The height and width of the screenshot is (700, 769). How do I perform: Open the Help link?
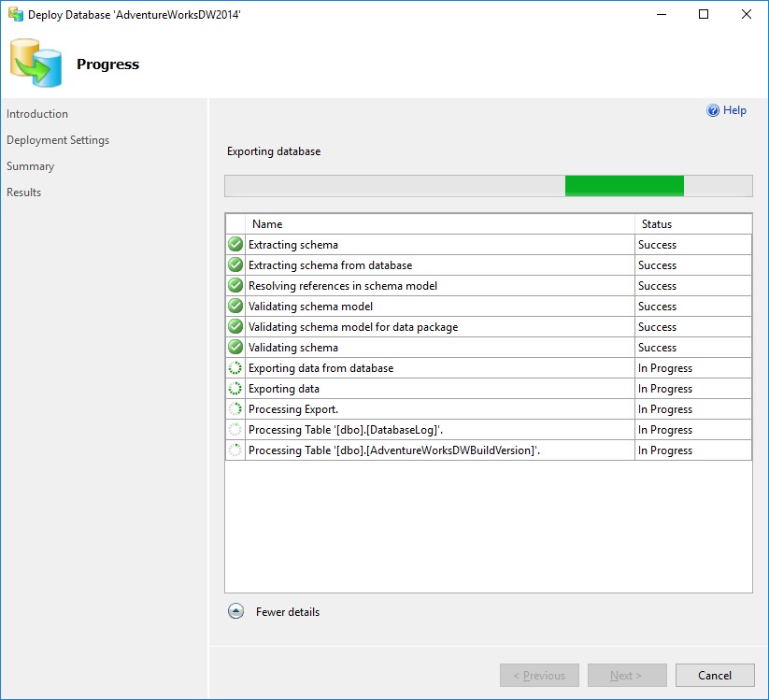pyautogui.click(x=734, y=110)
